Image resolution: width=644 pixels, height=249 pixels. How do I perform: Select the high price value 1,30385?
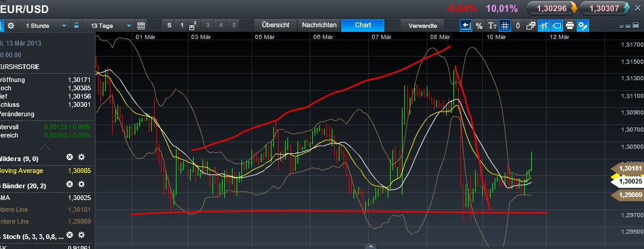pos(80,88)
